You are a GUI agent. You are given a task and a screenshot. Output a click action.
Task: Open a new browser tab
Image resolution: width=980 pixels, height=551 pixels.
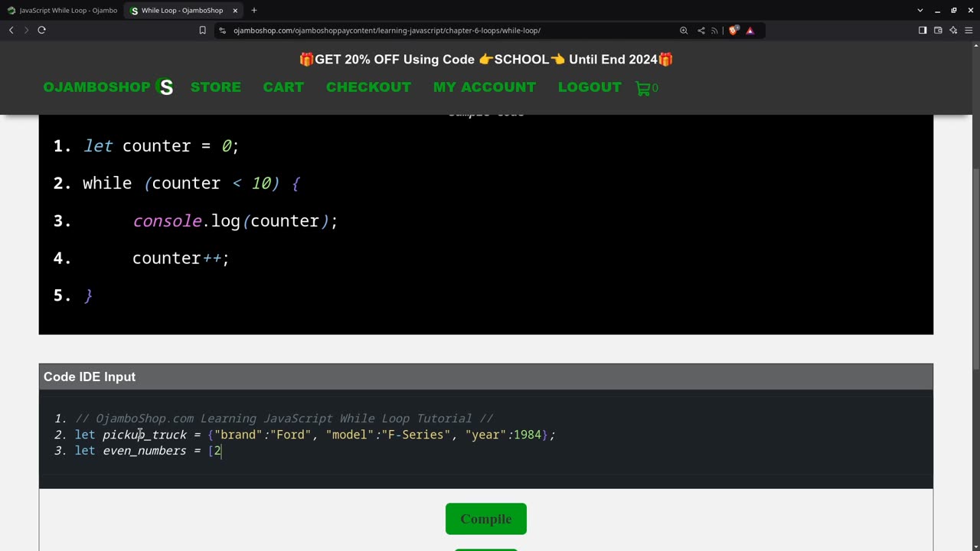254,10
